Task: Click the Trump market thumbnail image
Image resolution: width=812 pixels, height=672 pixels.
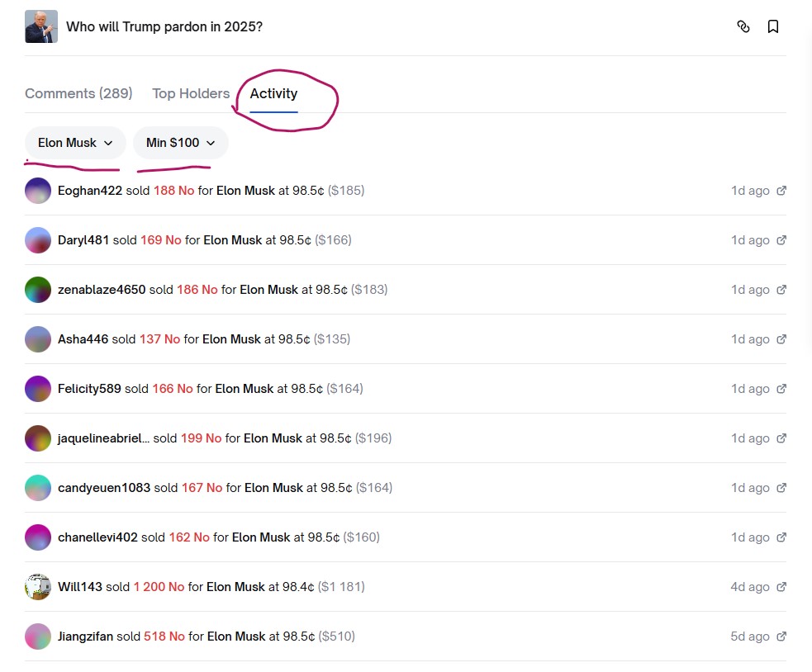Action: (41, 26)
